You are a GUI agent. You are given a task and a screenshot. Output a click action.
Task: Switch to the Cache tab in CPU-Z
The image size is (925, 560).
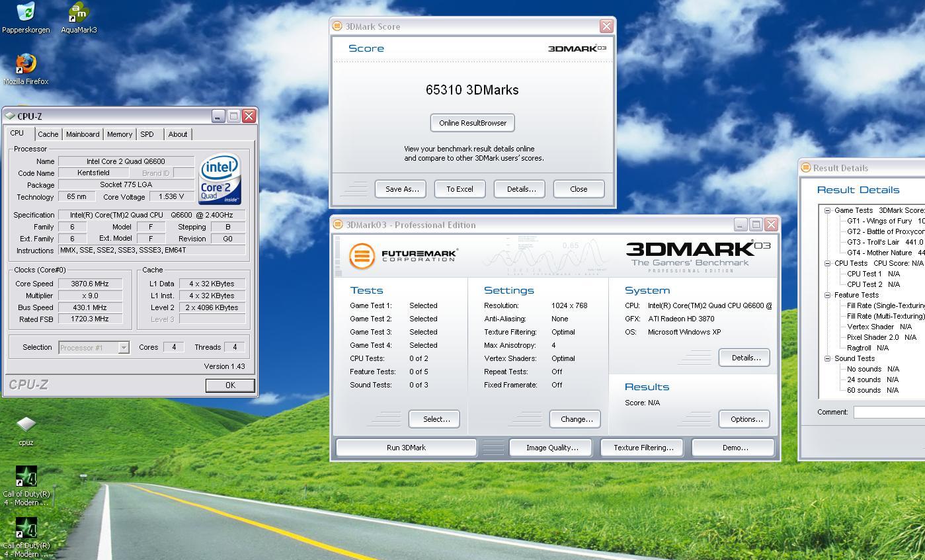(x=48, y=134)
